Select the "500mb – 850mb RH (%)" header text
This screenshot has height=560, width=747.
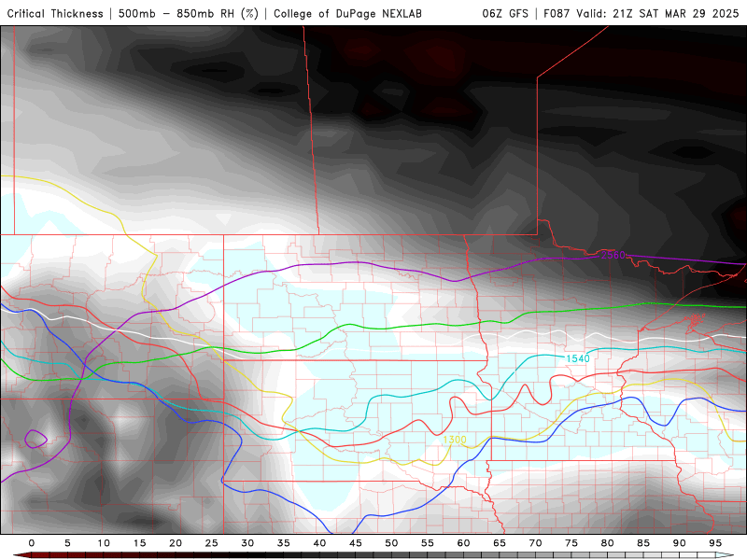189,13
